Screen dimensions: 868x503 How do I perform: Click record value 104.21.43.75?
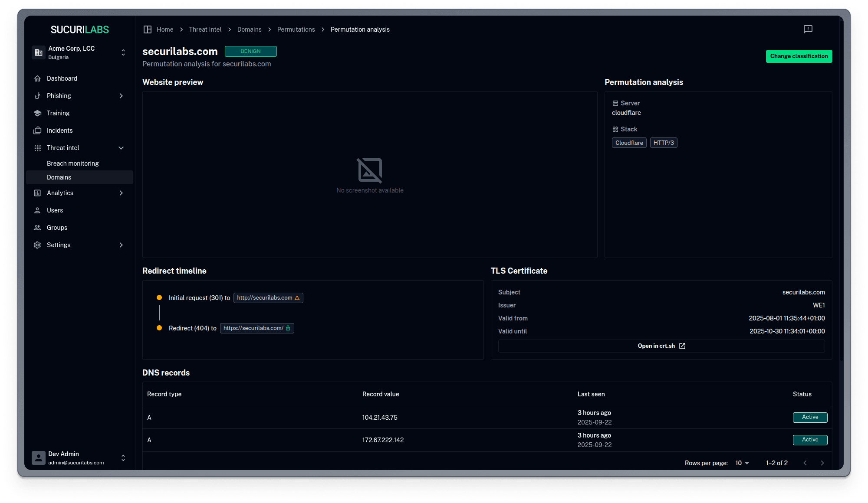tap(380, 418)
